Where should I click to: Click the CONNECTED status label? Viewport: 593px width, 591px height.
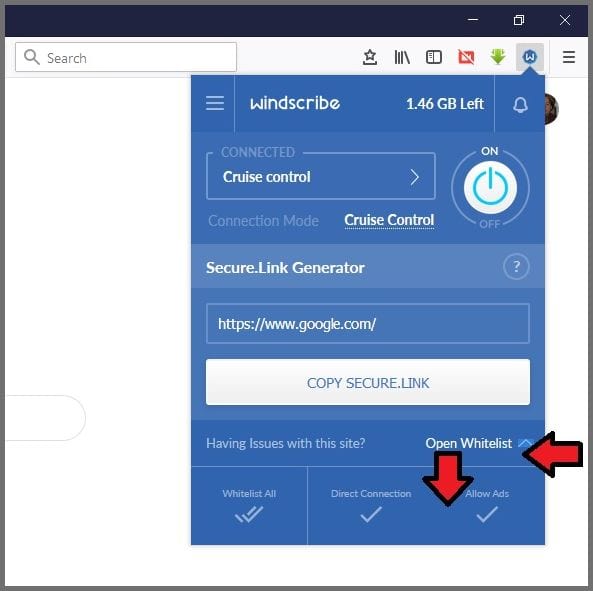[258, 152]
